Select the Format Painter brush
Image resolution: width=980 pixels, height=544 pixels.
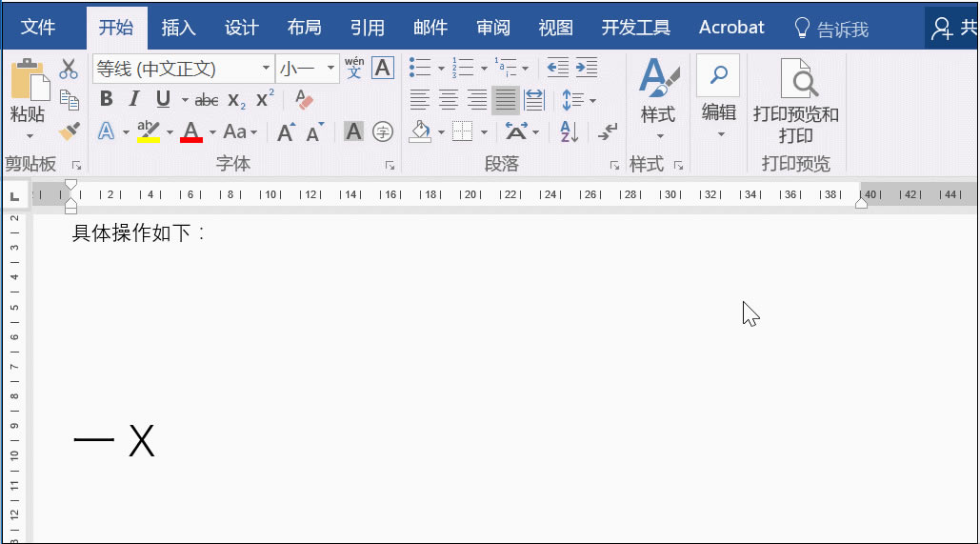point(69,131)
